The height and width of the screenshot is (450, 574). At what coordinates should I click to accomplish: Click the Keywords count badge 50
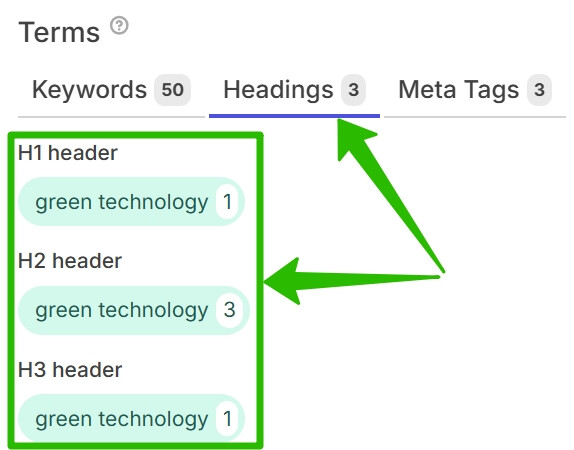pyautogui.click(x=172, y=90)
